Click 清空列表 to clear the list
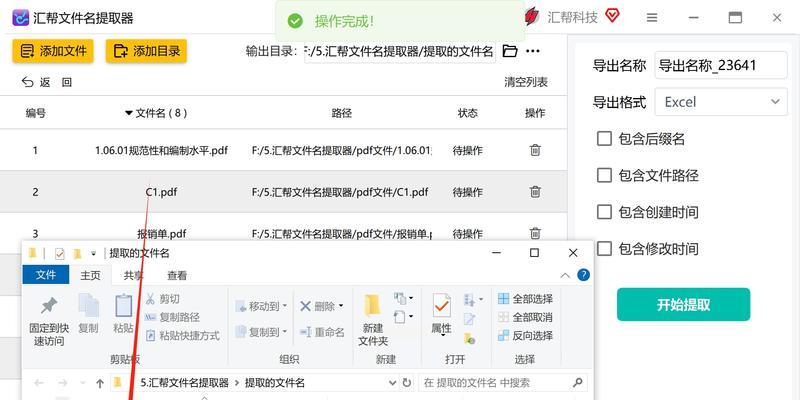Viewport: 800px width, 400px height. click(x=526, y=82)
